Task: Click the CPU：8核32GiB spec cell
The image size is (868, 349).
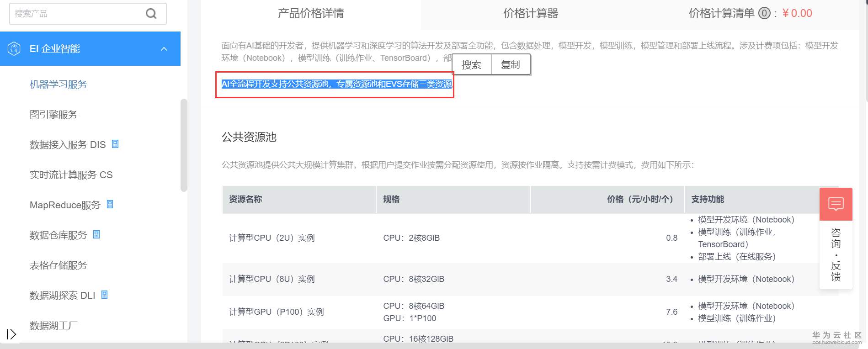Action: point(414,279)
